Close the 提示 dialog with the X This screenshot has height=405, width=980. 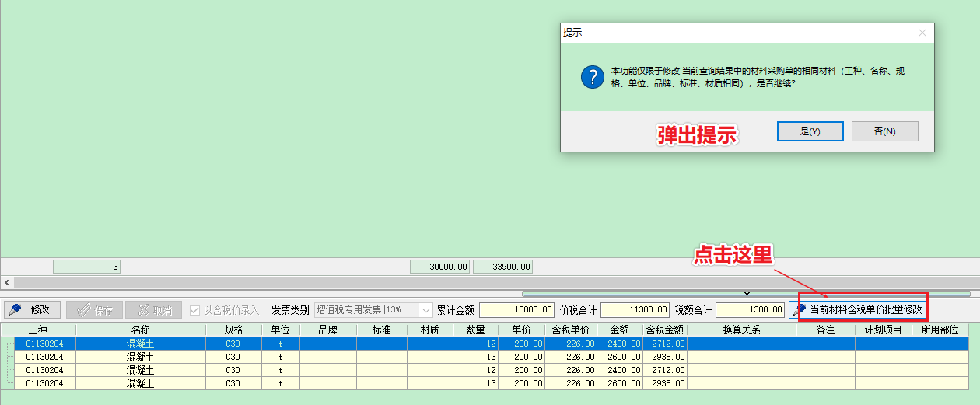(922, 33)
